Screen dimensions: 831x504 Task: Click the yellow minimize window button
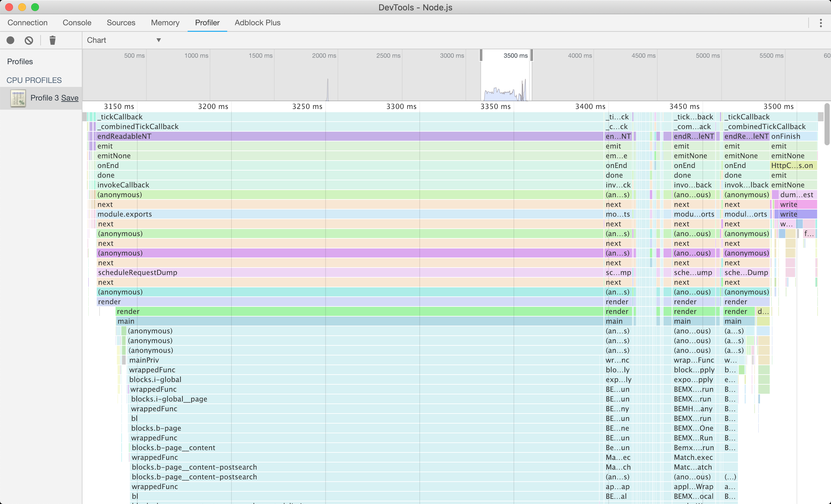22,7
